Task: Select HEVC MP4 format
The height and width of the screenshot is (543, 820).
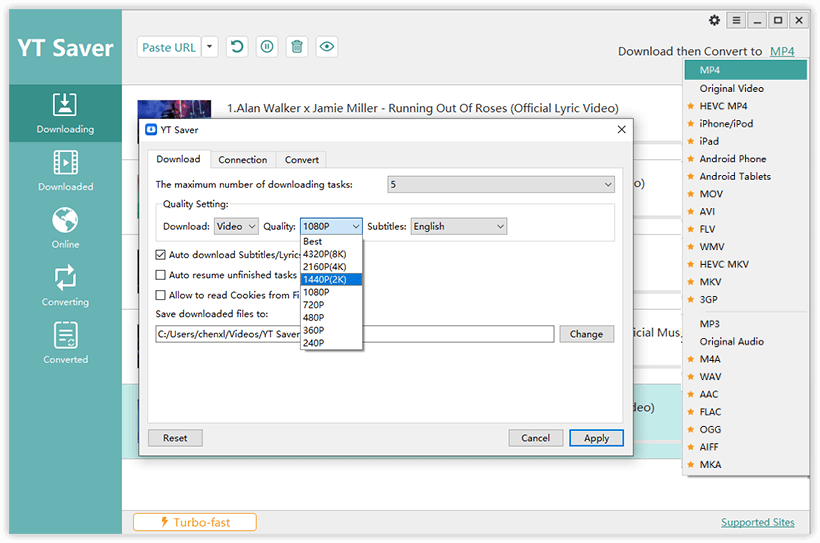Action: (746, 106)
